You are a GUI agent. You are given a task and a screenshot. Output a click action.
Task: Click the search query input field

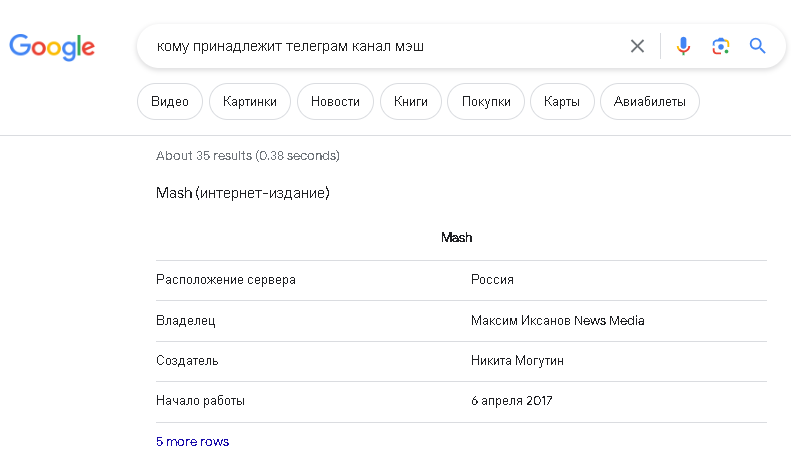(383, 46)
